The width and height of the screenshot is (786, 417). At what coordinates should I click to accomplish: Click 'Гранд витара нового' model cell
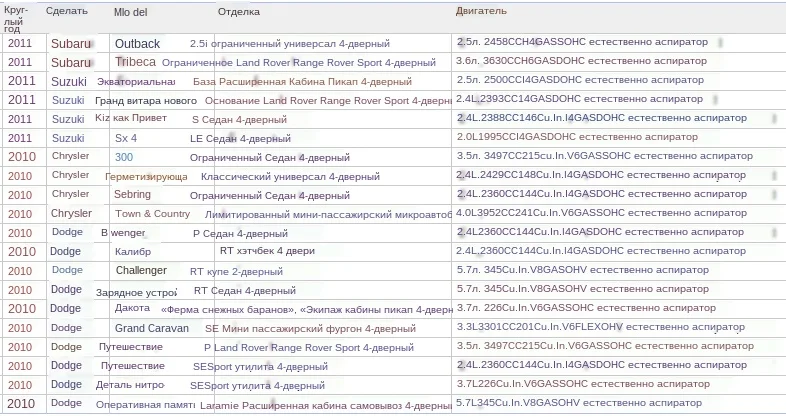click(146, 101)
